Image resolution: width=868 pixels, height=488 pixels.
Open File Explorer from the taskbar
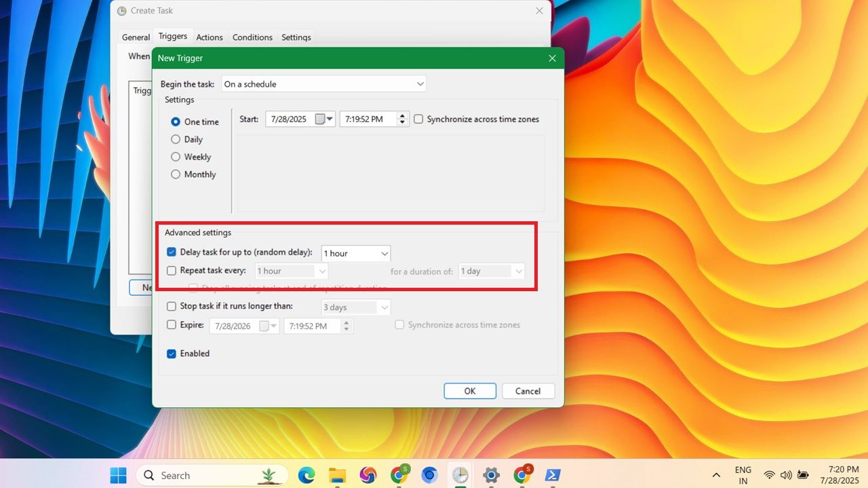[337, 475]
